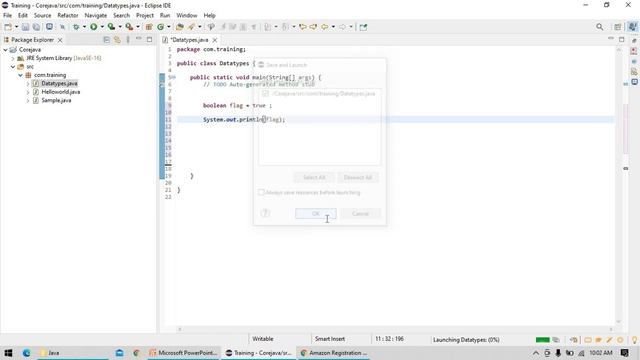Open the Debug configurations dropdown arrow
This screenshot has height=360, width=640.
(84, 27)
